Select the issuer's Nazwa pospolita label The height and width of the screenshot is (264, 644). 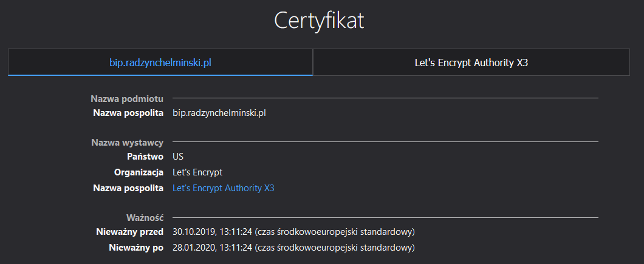[x=128, y=188]
